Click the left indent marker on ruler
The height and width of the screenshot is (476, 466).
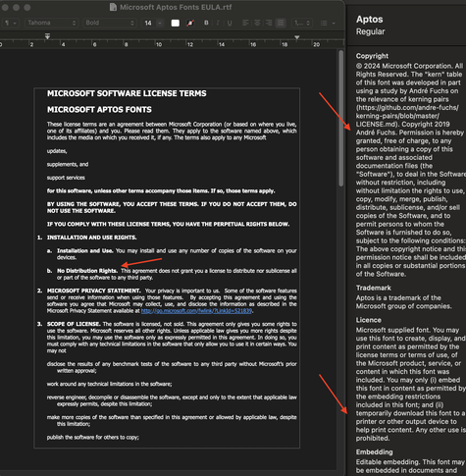coord(47,36)
